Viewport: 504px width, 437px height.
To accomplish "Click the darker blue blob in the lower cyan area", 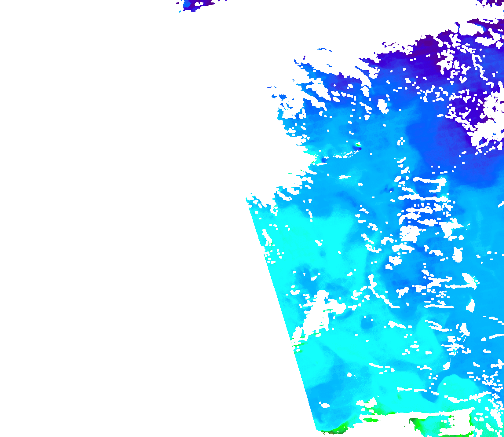I will (367, 322).
